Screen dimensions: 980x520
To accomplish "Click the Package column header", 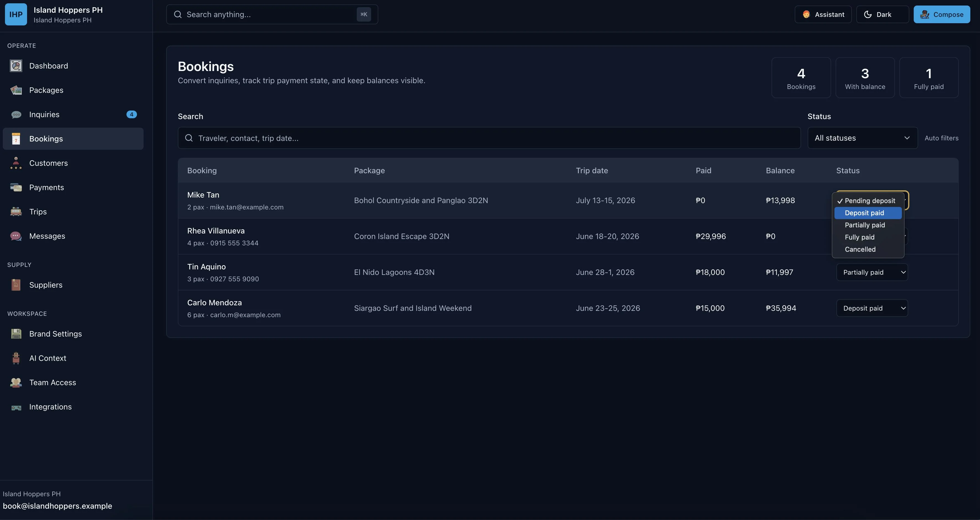I will click(x=369, y=170).
